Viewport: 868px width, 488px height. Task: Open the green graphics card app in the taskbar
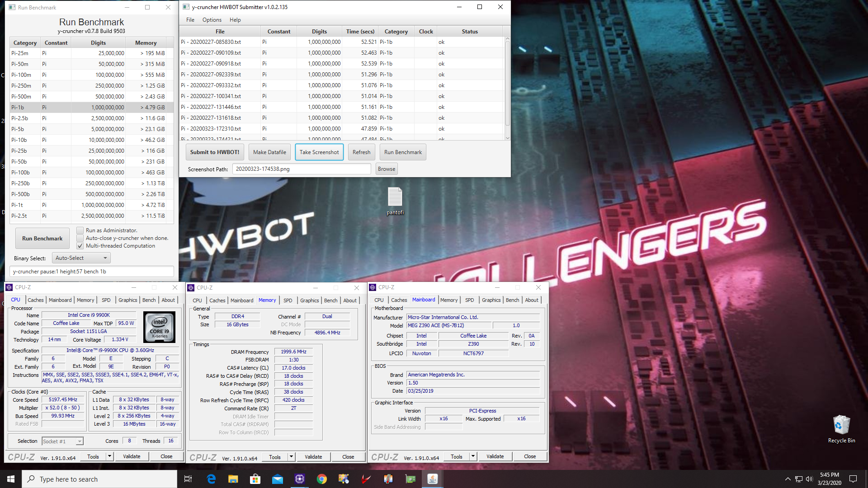(410, 479)
